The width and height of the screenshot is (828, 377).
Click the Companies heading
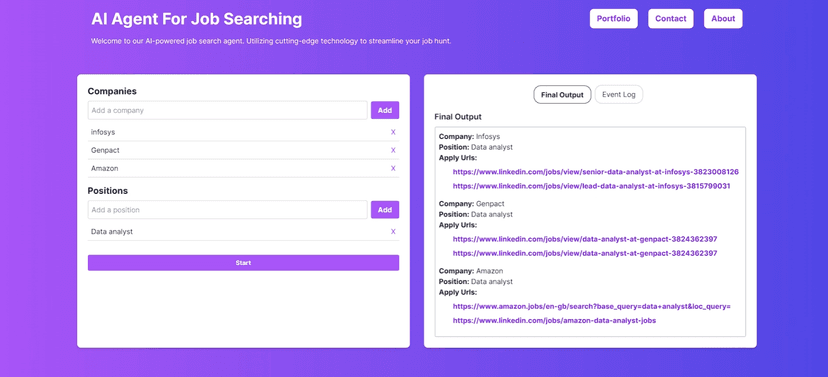[x=112, y=91]
